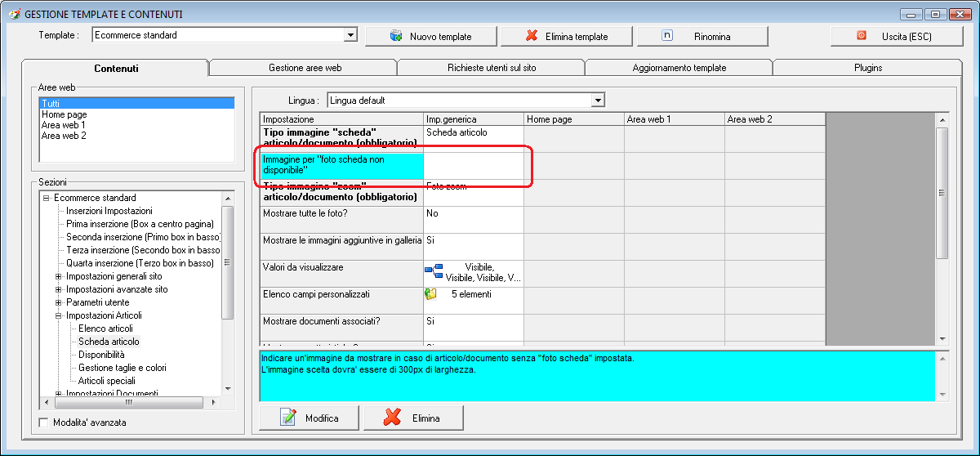
Task: Click the Scheda articolo value cell
Action: (474, 139)
